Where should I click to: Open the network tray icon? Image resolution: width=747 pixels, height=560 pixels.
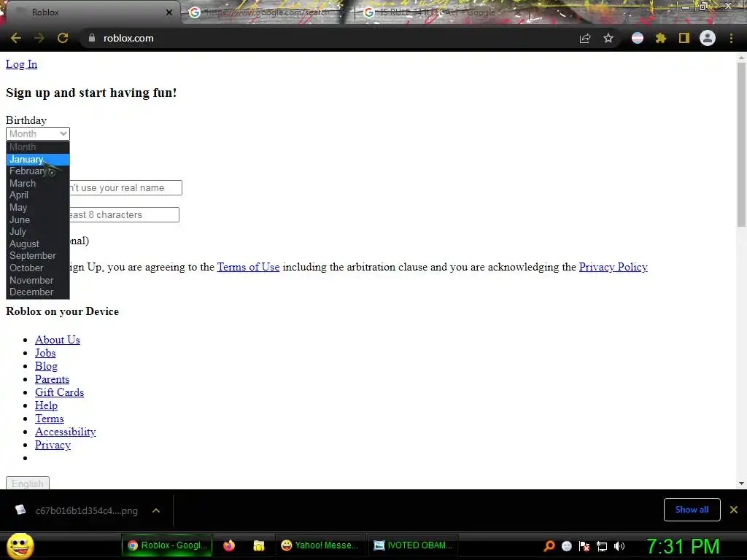point(602,546)
